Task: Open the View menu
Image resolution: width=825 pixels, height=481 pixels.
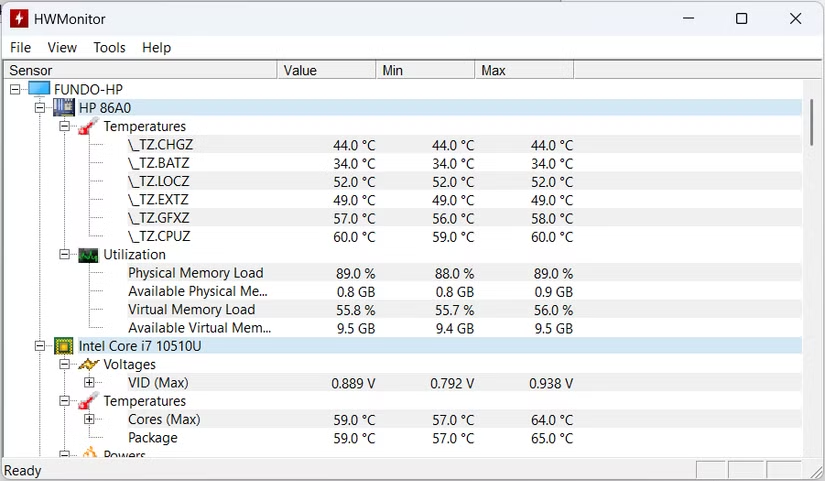Action: 62,47
